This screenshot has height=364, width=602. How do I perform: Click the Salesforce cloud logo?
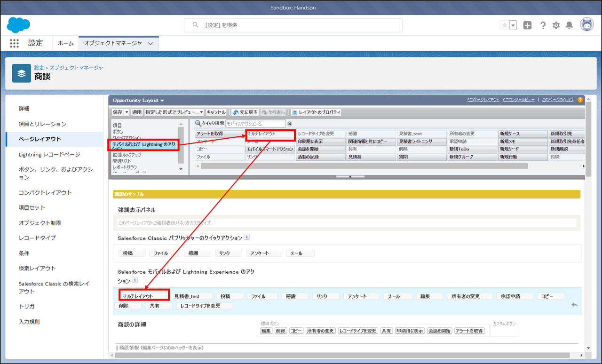[x=18, y=25]
